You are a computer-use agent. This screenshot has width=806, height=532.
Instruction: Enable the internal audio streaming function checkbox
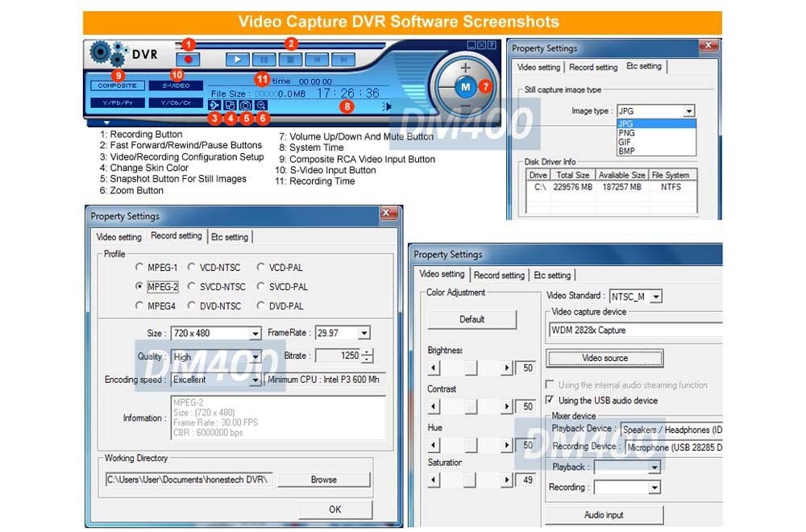[x=550, y=385]
